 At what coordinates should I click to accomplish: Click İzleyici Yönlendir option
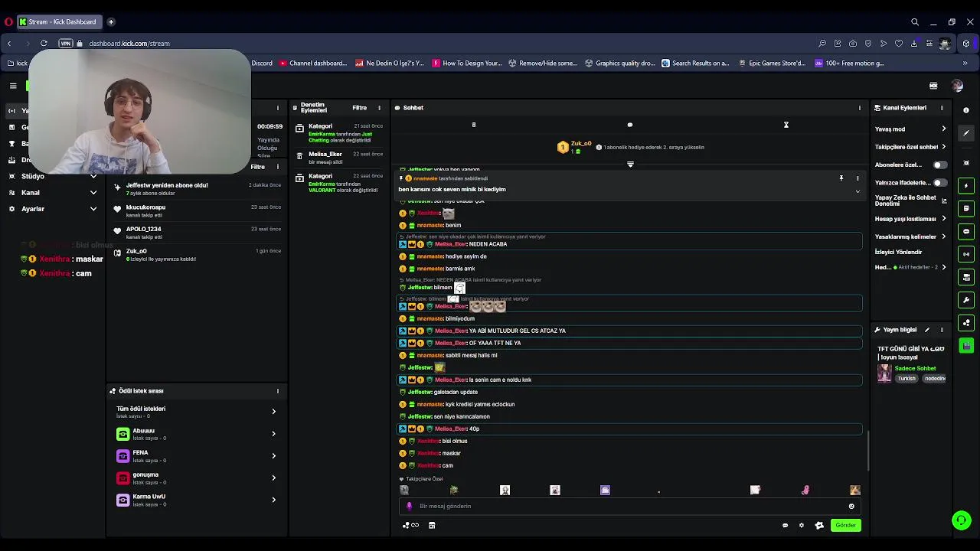pyautogui.click(x=899, y=252)
